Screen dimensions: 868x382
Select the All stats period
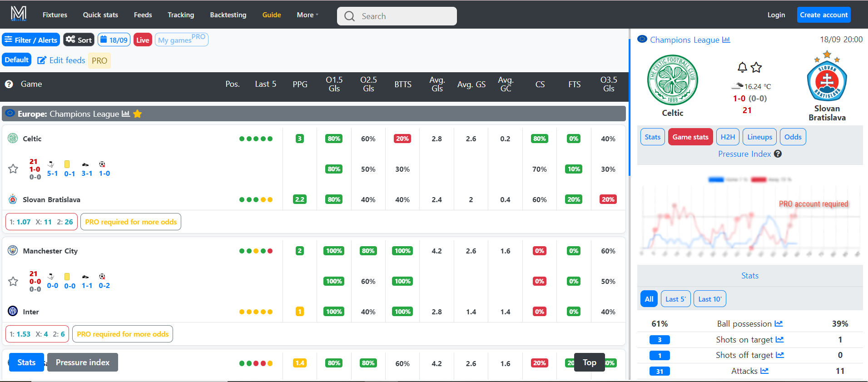649,299
